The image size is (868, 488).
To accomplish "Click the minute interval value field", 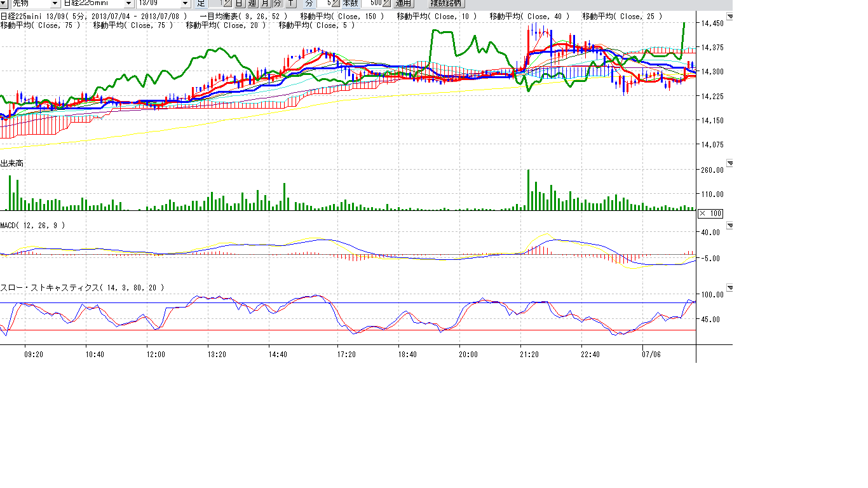I will tap(324, 3).
